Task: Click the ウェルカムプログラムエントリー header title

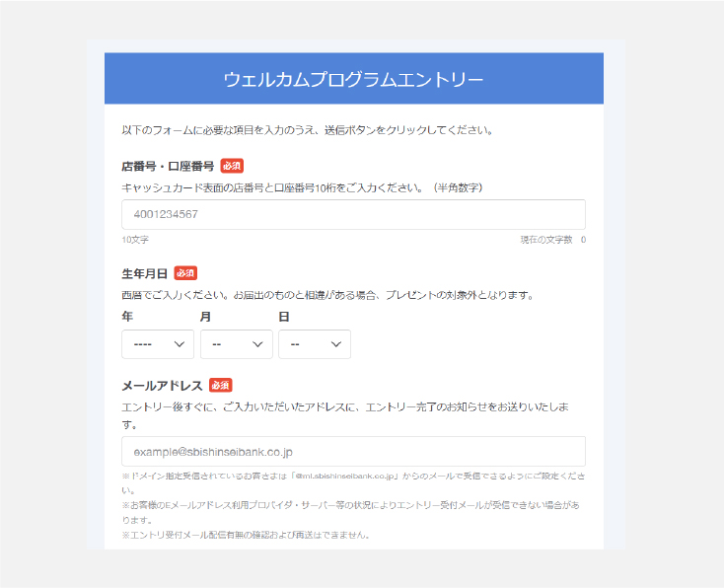Action: [x=354, y=80]
